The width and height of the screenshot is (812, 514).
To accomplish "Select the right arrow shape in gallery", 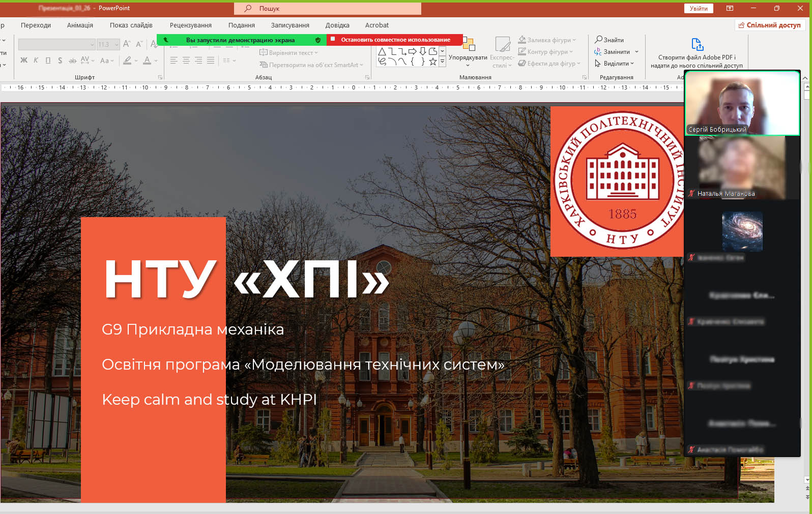I will pos(413,51).
